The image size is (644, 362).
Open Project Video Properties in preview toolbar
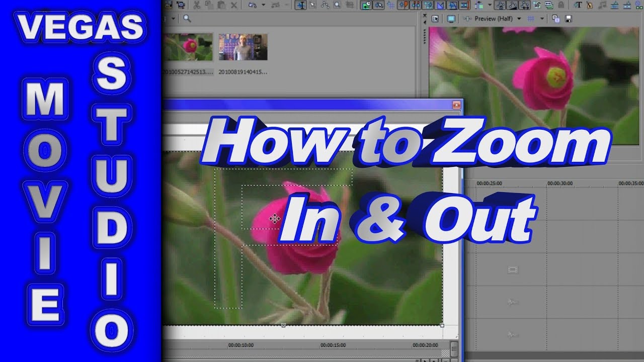(x=435, y=19)
